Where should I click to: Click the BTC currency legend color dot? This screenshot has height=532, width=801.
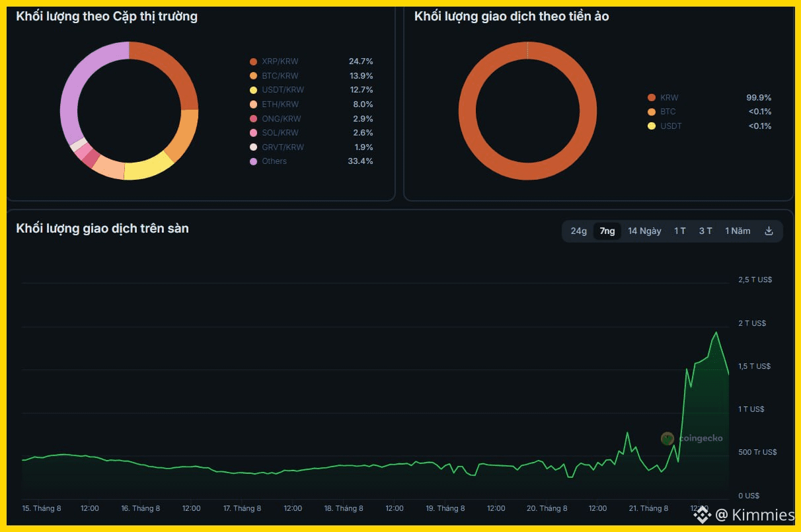[x=652, y=112]
